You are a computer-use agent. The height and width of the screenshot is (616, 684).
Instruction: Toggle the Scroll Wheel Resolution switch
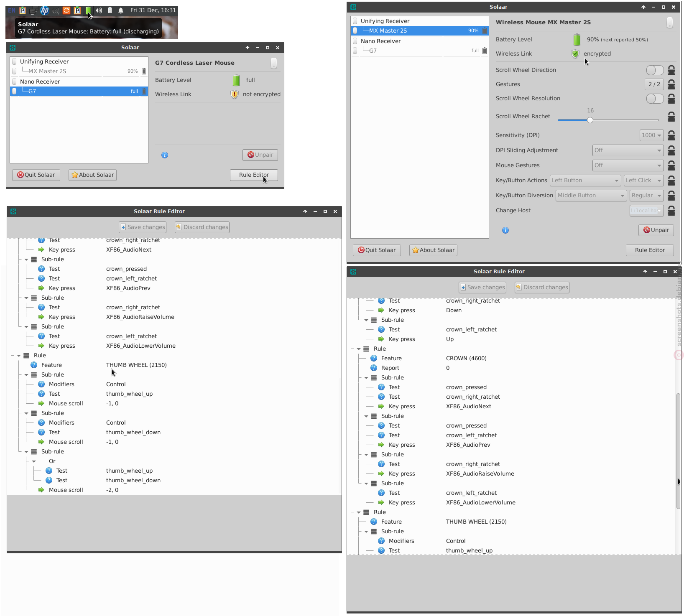pos(655,99)
